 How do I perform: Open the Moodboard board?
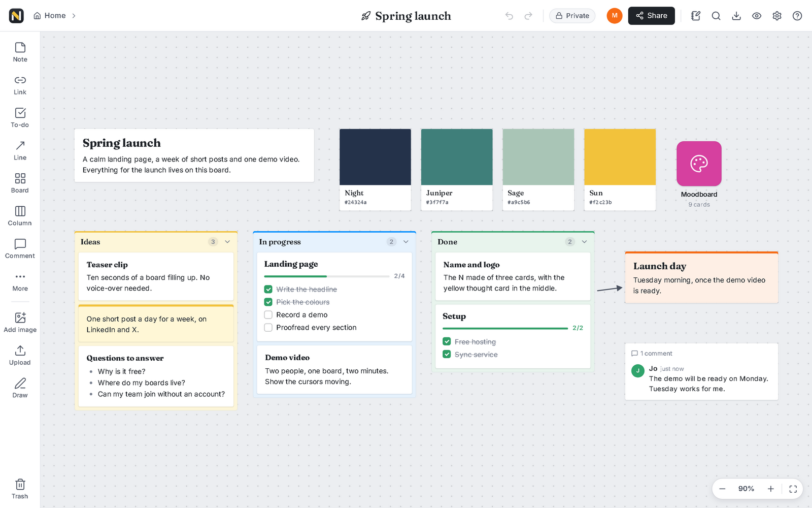699,164
